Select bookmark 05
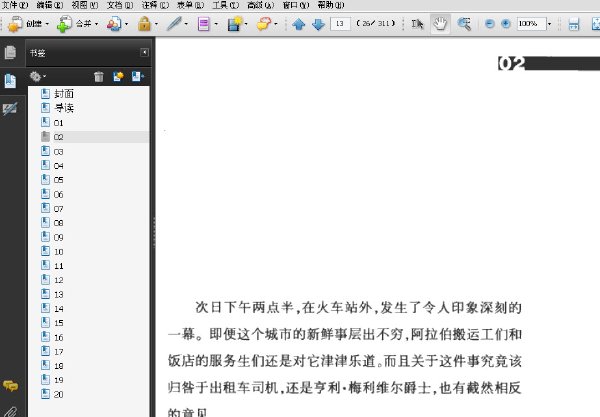The width and height of the screenshot is (600, 417). [x=58, y=180]
